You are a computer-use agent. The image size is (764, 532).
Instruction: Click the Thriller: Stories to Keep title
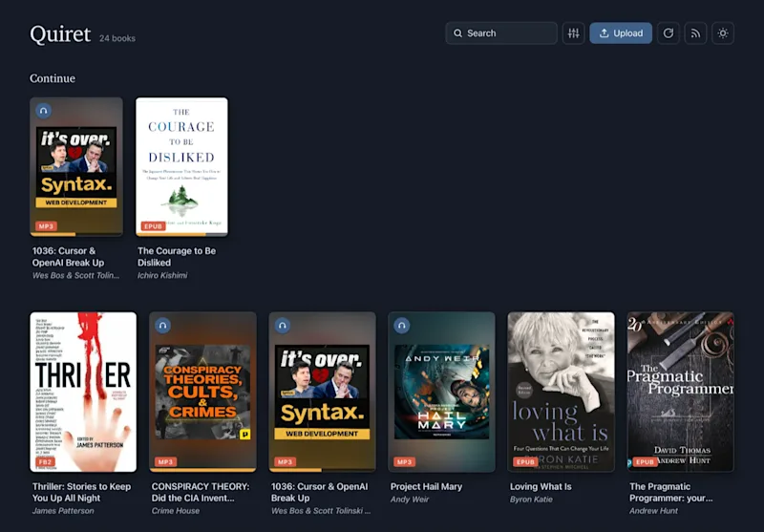click(81, 492)
